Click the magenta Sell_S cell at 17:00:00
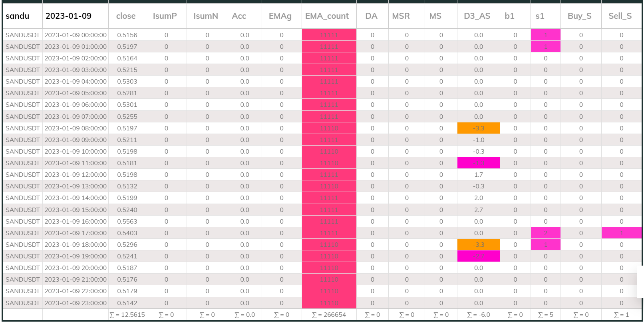Screen dimensions: 644x322 point(621,233)
